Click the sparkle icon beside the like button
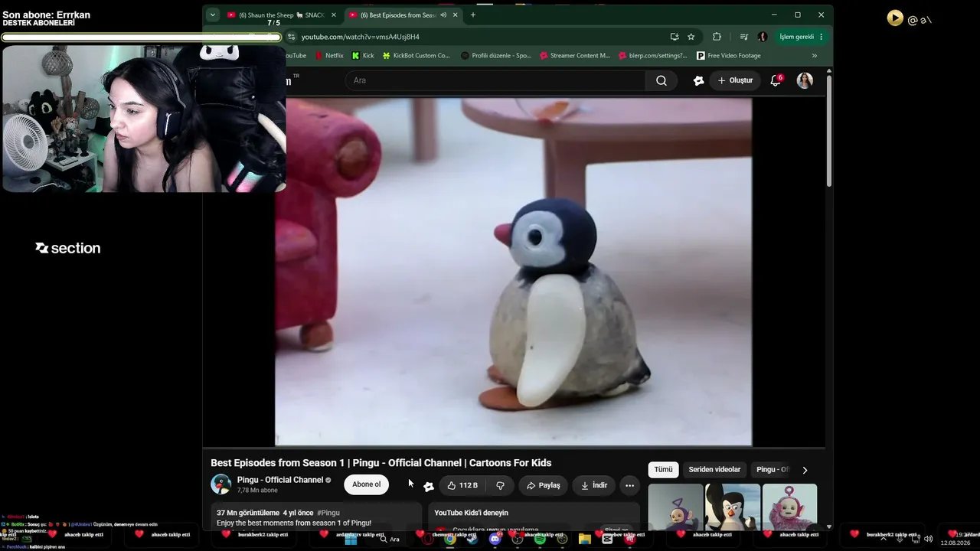 pos(429,486)
